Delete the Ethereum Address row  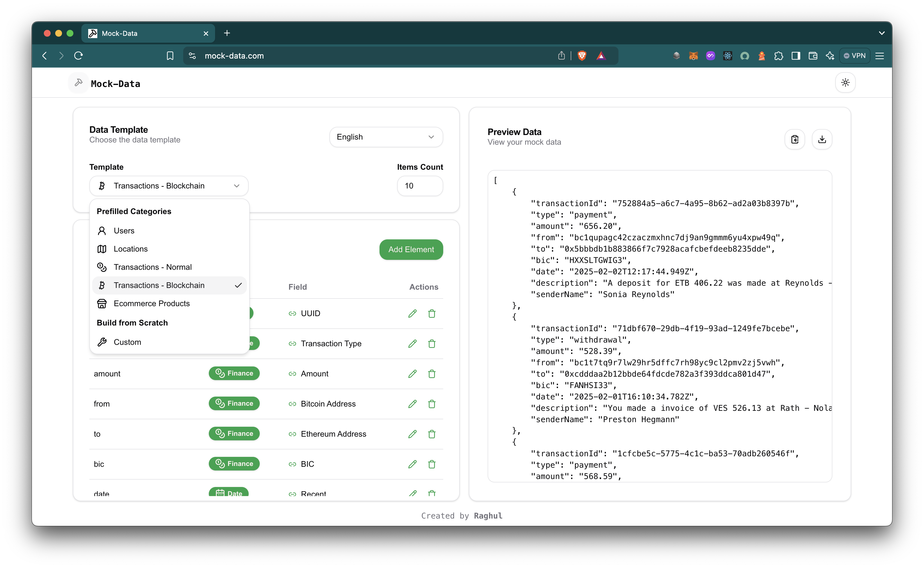tap(432, 434)
